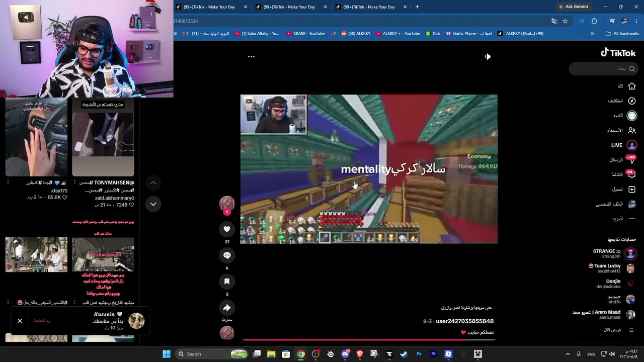Open Activity inbox with the 44 badge

[624, 174]
